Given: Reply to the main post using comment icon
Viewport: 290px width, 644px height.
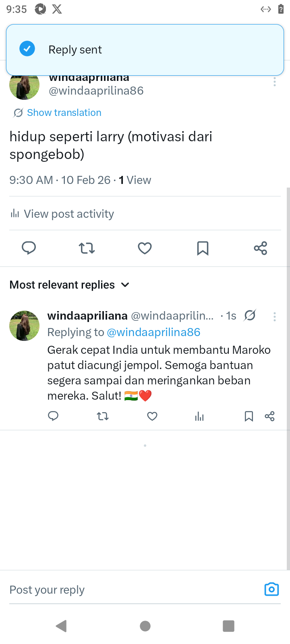Looking at the screenshot, I should click(x=29, y=248).
